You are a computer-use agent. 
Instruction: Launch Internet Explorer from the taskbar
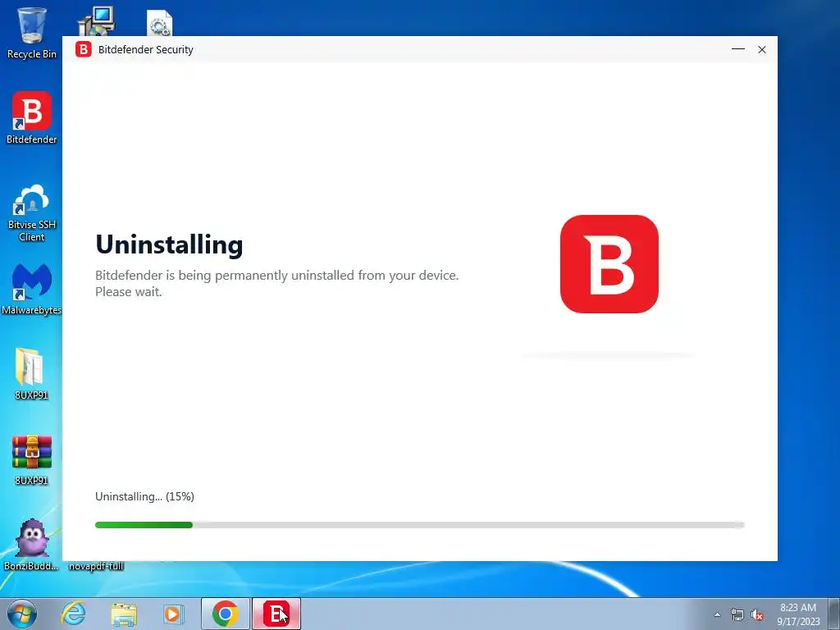[x=73, y=614]
